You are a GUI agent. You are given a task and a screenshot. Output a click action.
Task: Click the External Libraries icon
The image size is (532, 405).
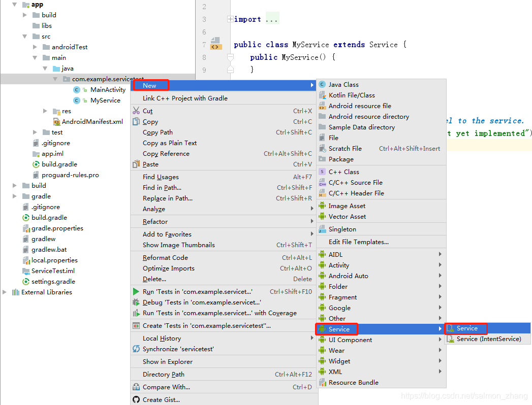pyautogui.click(x=16, y=292)
